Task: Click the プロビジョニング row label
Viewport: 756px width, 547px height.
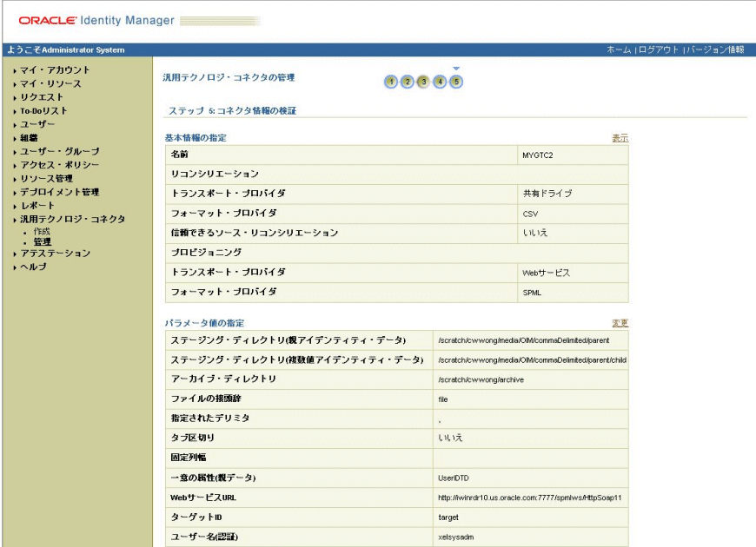Action: click(x=206, y=253)
